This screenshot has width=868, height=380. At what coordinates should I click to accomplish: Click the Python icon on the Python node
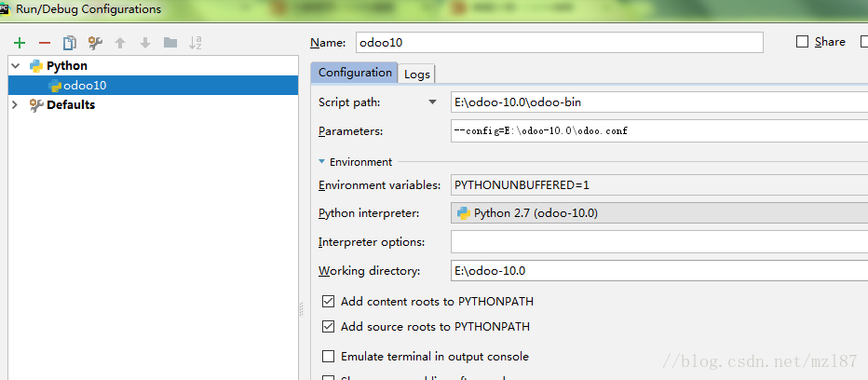point(36,66)
